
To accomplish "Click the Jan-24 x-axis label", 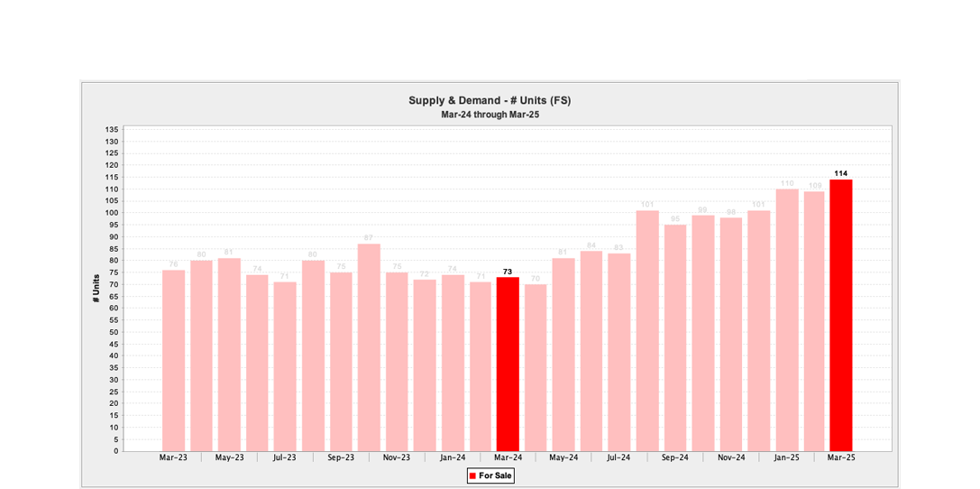I will (452, 457).
